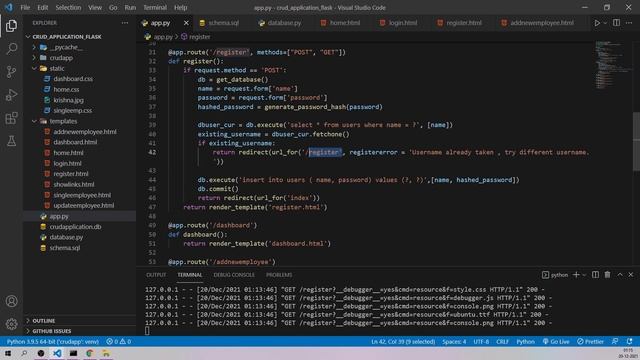Image resolution: width=640 pixels, height=360 pixels.
Task: Run the Python file with play button
Action: (597, 23)
